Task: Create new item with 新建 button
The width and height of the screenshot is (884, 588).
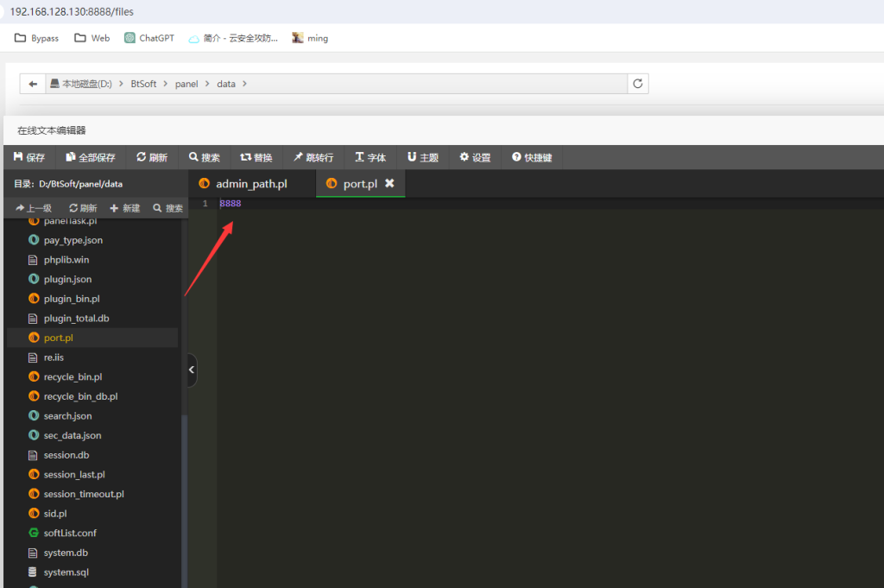Action: 125,208
